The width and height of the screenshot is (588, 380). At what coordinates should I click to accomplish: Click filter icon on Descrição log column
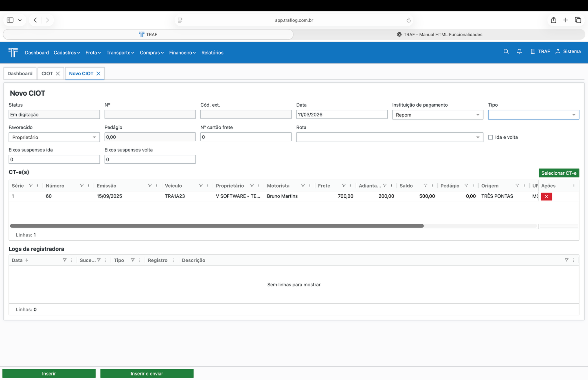[x=566, y=260]
